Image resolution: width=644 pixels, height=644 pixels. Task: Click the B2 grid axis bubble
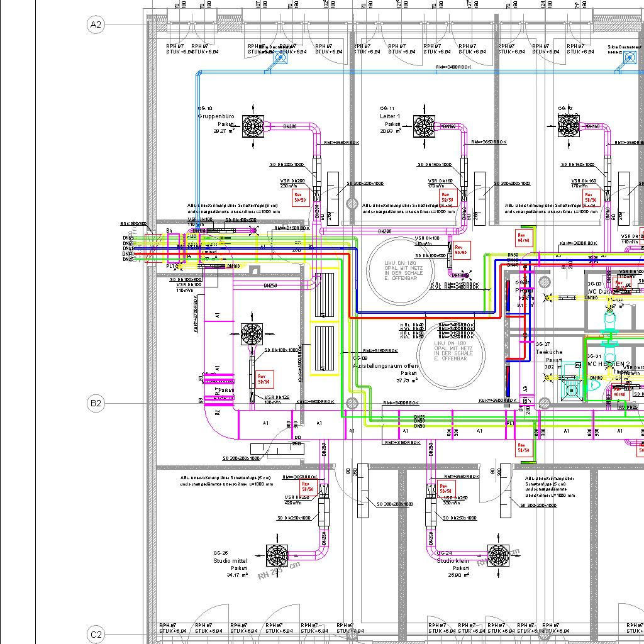[x=96, y=403]
